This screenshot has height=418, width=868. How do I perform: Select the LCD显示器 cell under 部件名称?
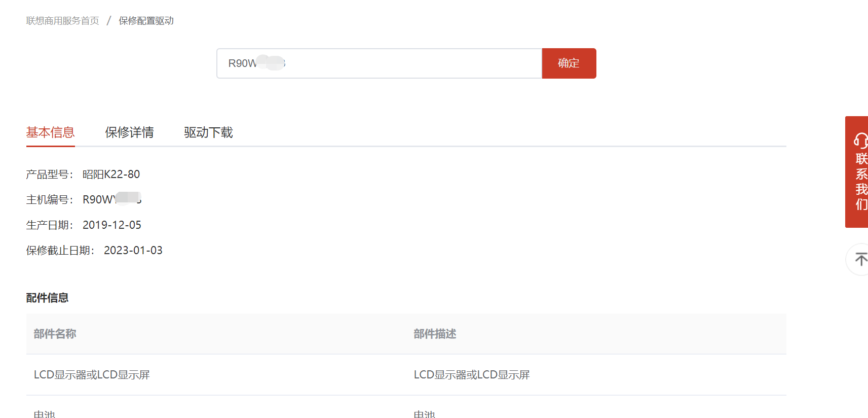click(x=92, y=375)
